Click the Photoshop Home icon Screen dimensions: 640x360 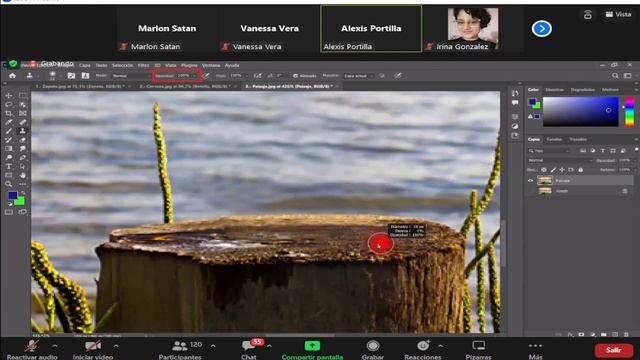pos(12,76)
